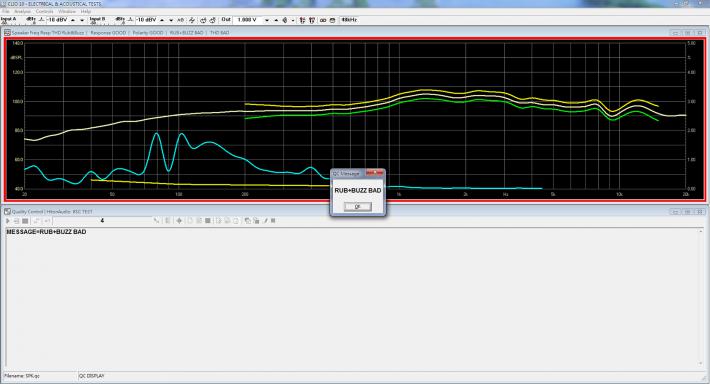Viewport: 710px width, 384px height.
Task: Increase Input A sensitivity with up arrow
Action: pos(73,20)
